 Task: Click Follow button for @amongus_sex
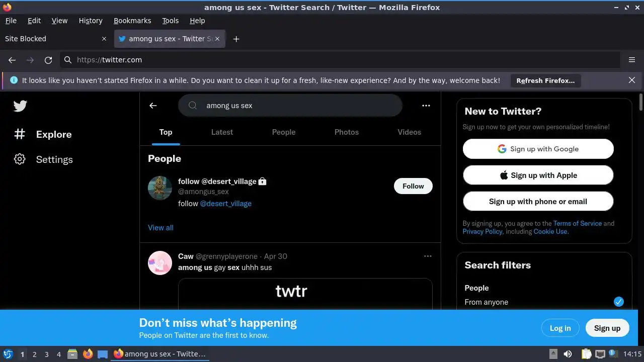click(413, 186)
